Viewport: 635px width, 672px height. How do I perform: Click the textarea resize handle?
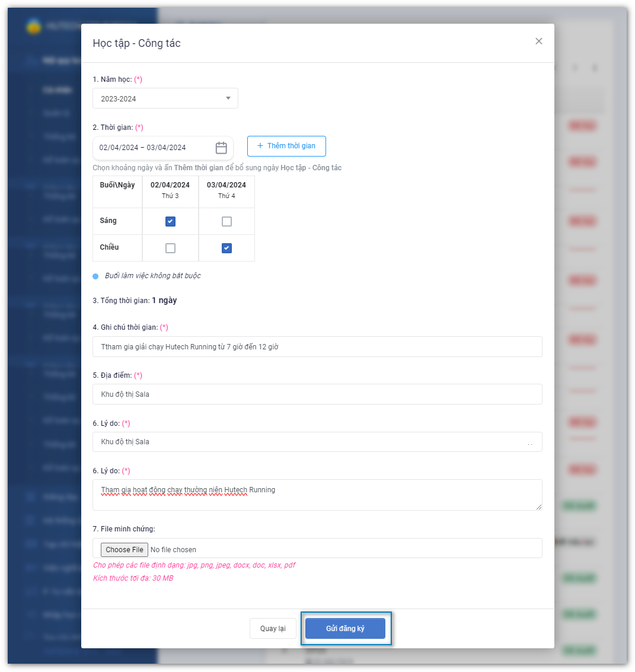[539, 507]
